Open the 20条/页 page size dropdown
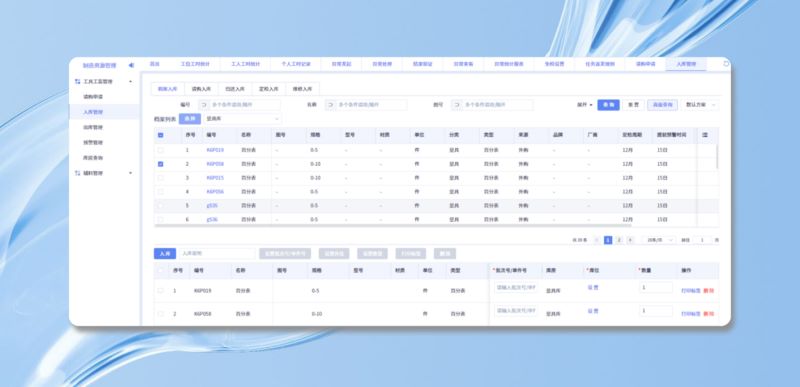The height and width of the screenshot is (387, 800). pyautogui.click(x=658, y=240)
